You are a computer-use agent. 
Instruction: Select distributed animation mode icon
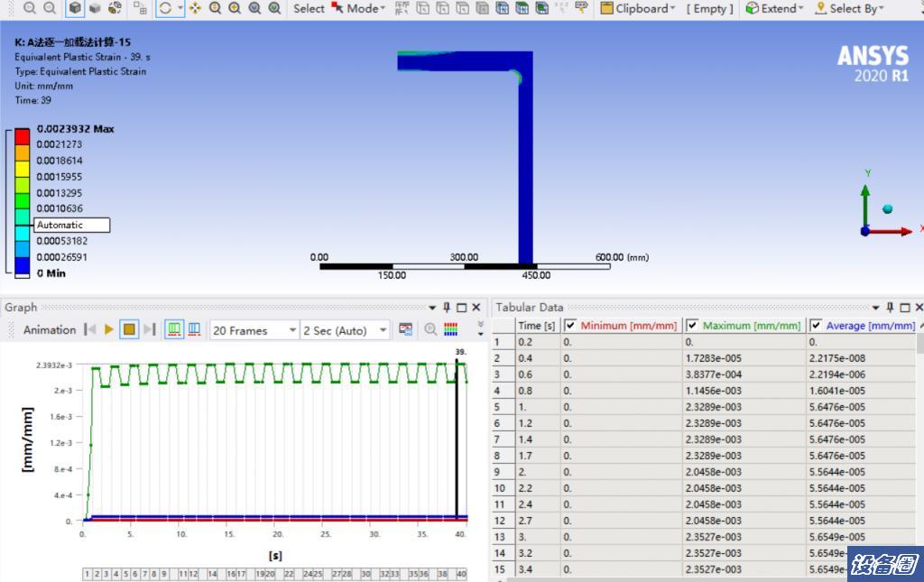pyautogui.click(x=174, y=329)
